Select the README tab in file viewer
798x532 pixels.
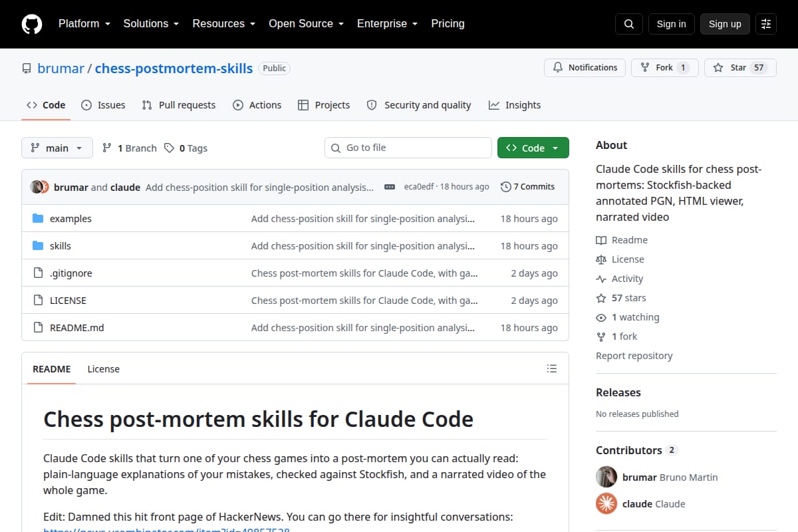pyautogui.click(x=52, y=368)
